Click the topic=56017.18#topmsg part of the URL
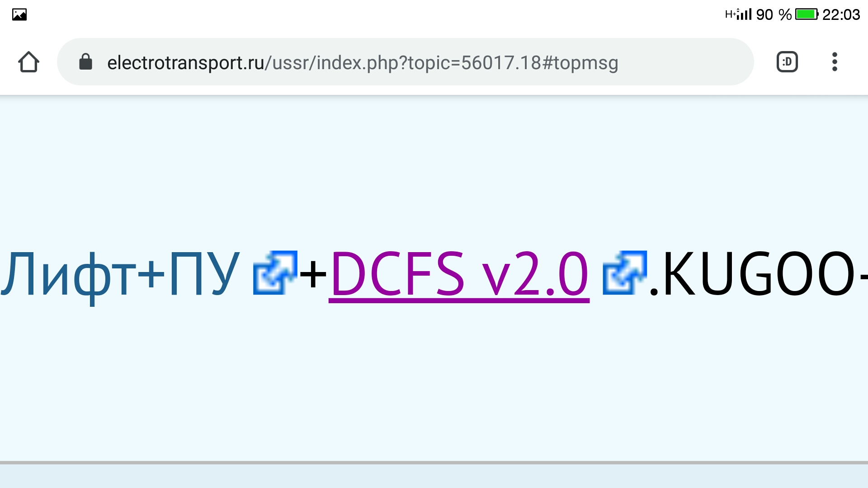Image resolution: width=868 pixels, height=488 pixels. (513, 63)
